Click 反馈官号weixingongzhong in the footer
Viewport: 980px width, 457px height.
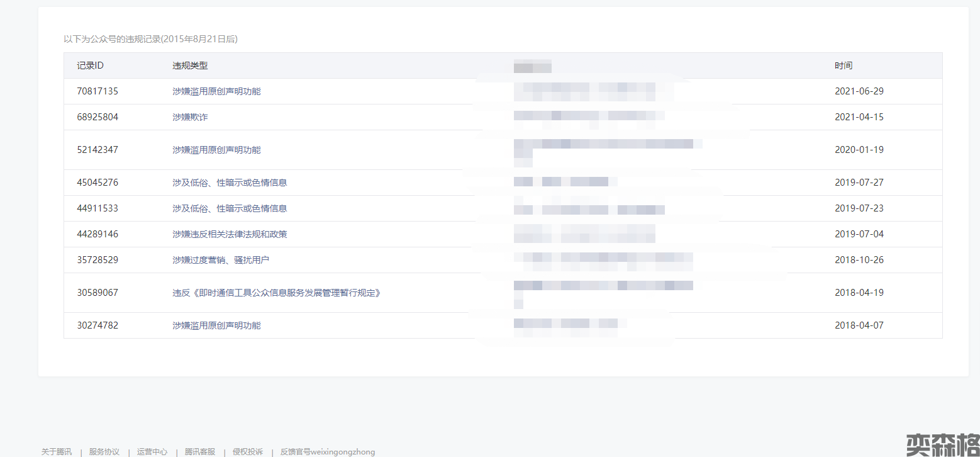(328, 451)
